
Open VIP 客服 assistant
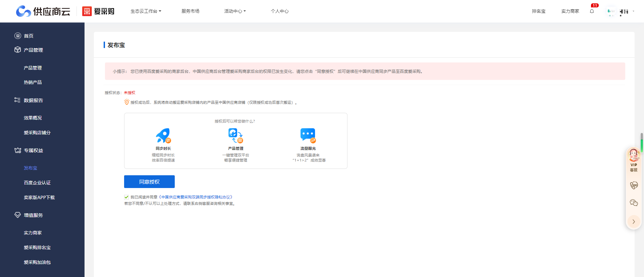coord(634,160)
